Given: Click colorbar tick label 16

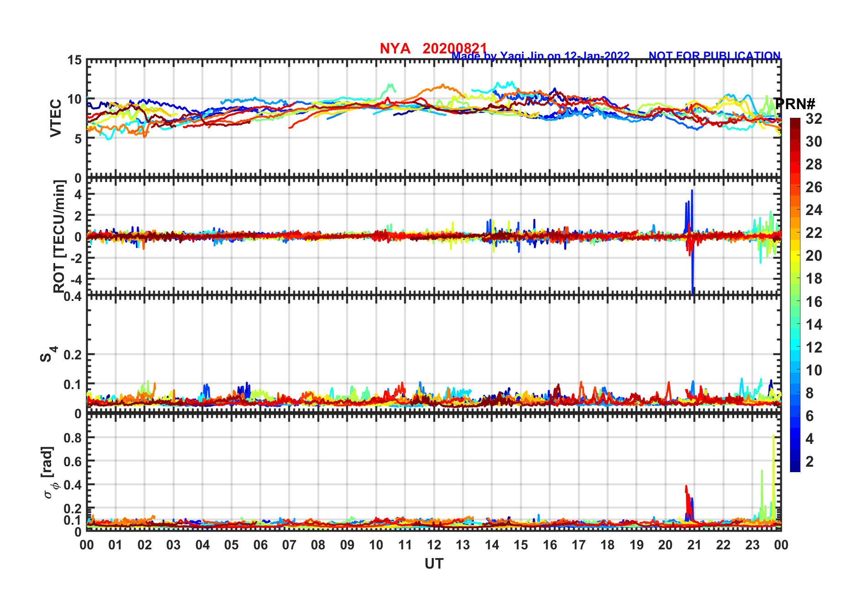Looking at the screenshot, I should tap(814, 301).
